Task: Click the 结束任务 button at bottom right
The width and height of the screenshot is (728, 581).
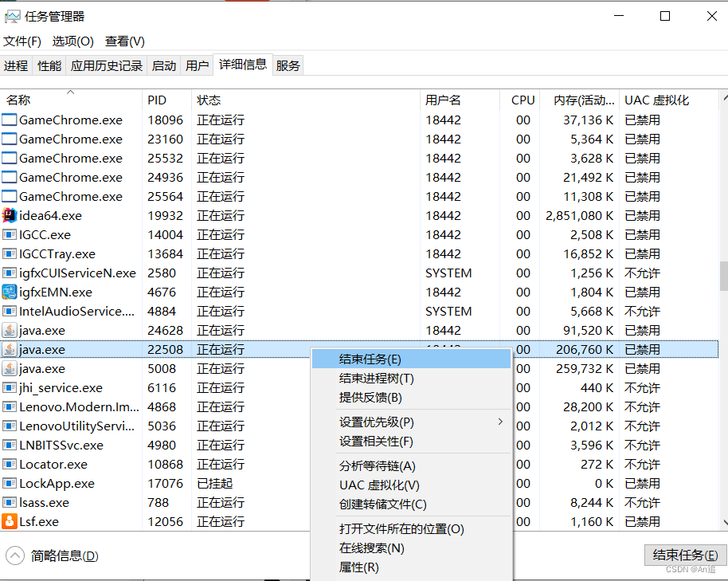Action: coord(685,555)
